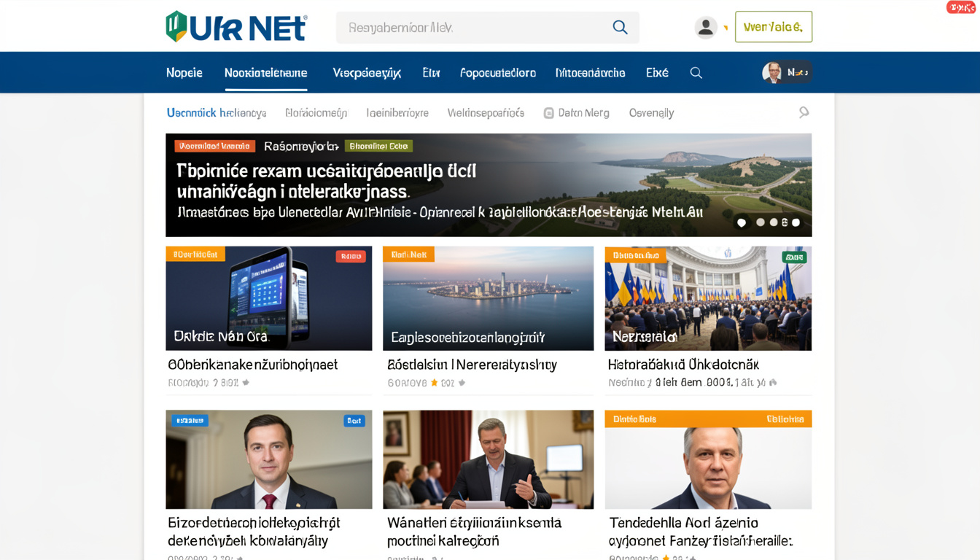Click the icon beside the 'Dafn Nerg' filter tab
Image resolution: width=980 pixels, height=560 pixels.
[548, 112]
